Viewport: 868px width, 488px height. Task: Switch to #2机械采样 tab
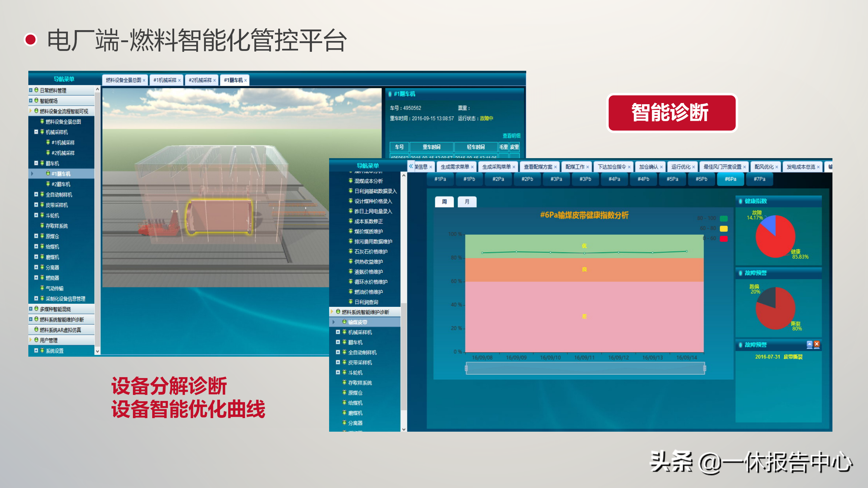click(x=200, y=80)
